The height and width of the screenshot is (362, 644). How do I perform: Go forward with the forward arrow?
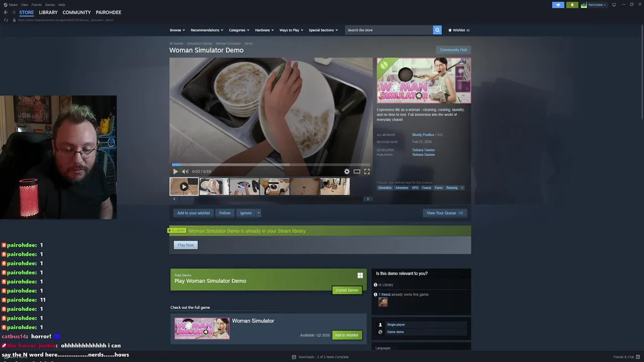(14, 12)
